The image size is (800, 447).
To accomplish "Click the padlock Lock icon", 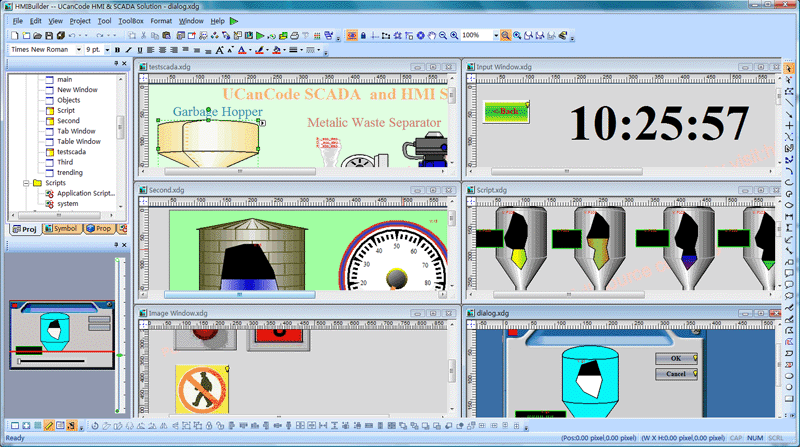I will pos(363,35).
